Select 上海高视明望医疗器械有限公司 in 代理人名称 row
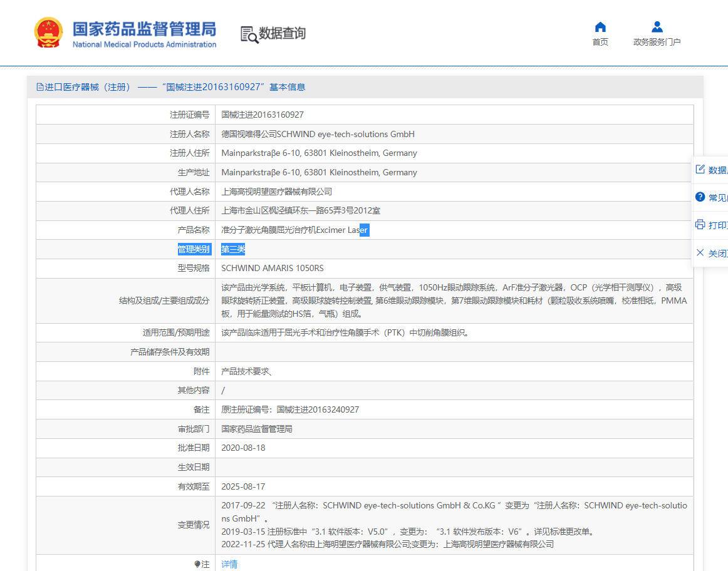Screen dimensions: 728x571 (x=277, y=192)
